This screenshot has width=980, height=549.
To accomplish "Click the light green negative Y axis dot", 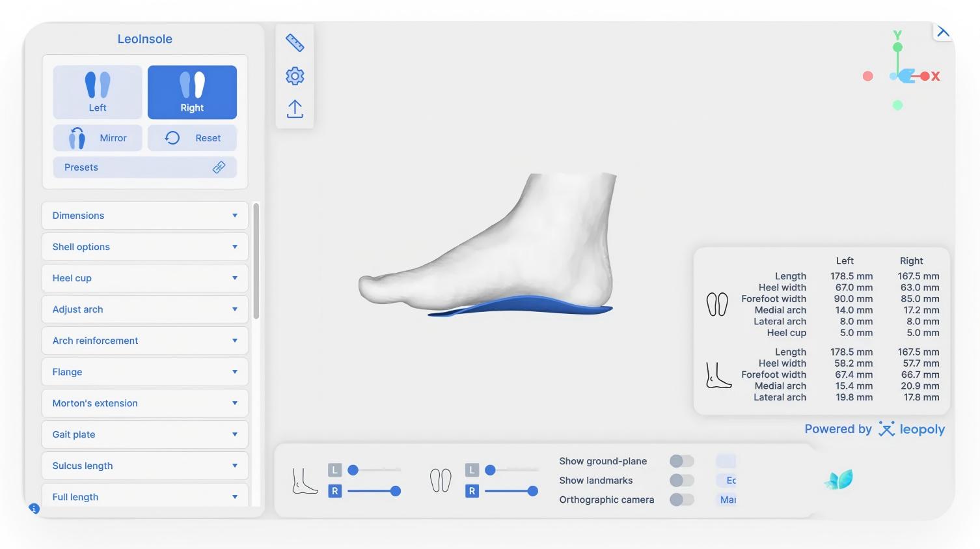I will click(x=897, y=105).
